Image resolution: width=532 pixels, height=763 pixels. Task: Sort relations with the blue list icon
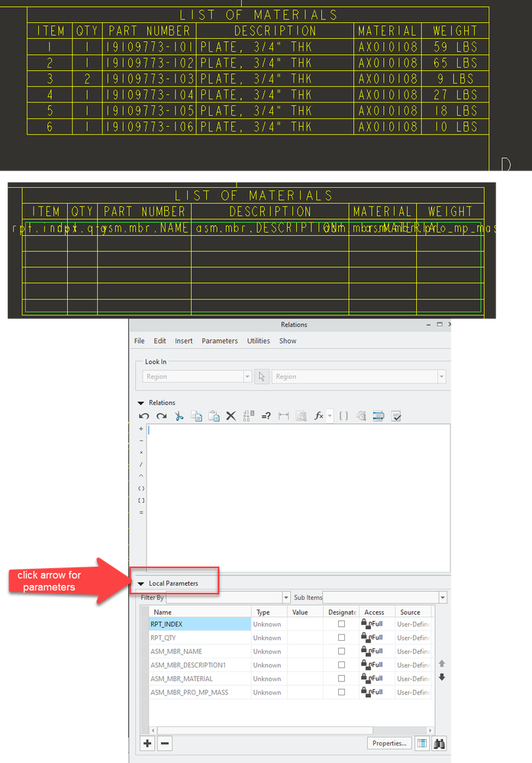coord(379,416)
